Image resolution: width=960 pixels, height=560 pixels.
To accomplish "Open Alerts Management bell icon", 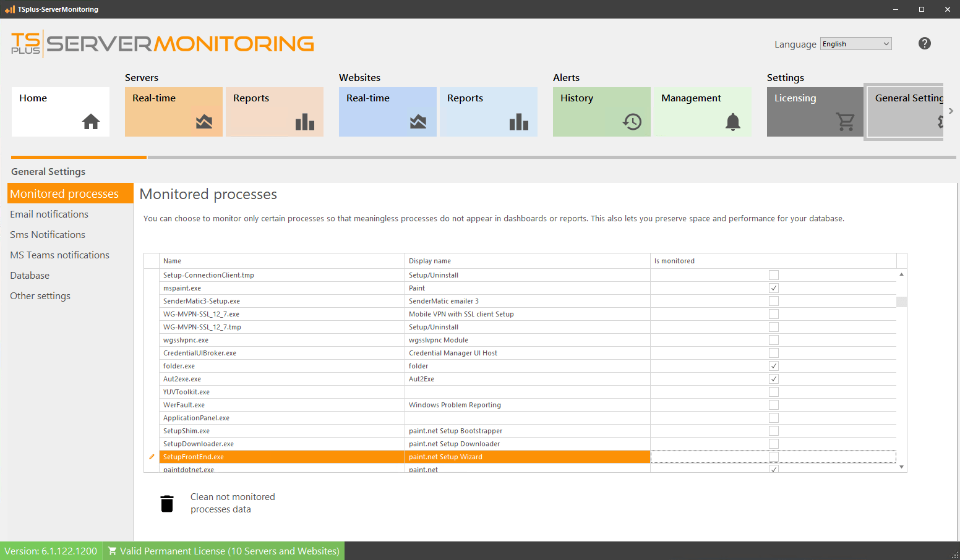I will pos(733,122).
